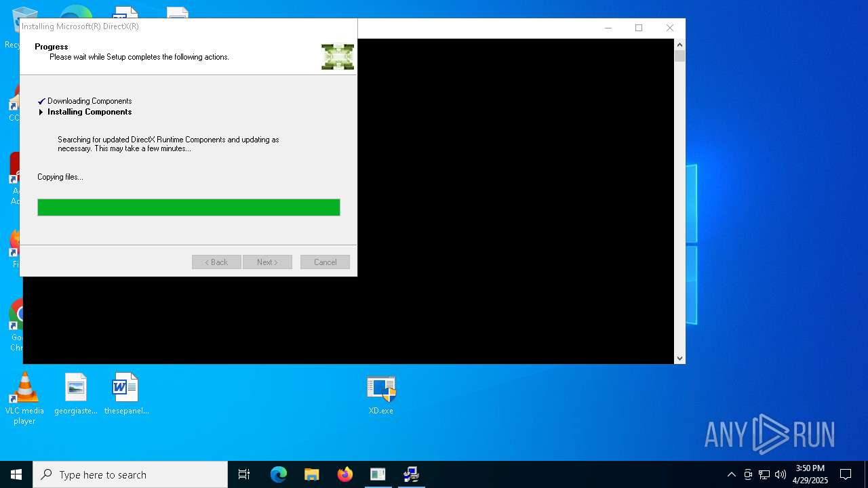Minimize the console window
Viewport: 868px width, 488px height.
(x=608, y=28)
